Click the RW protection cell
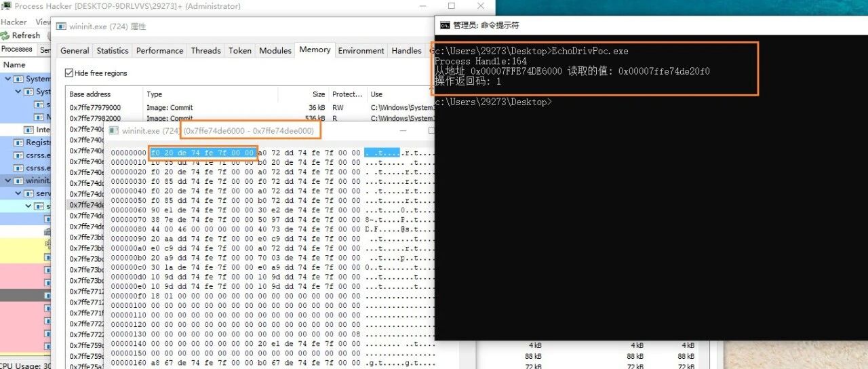 (x=337, y=107)
